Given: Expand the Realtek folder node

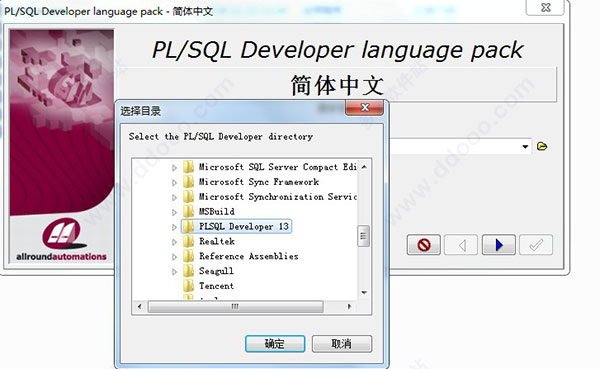Looking at the screenshot, I should click(x=174, y=242).
